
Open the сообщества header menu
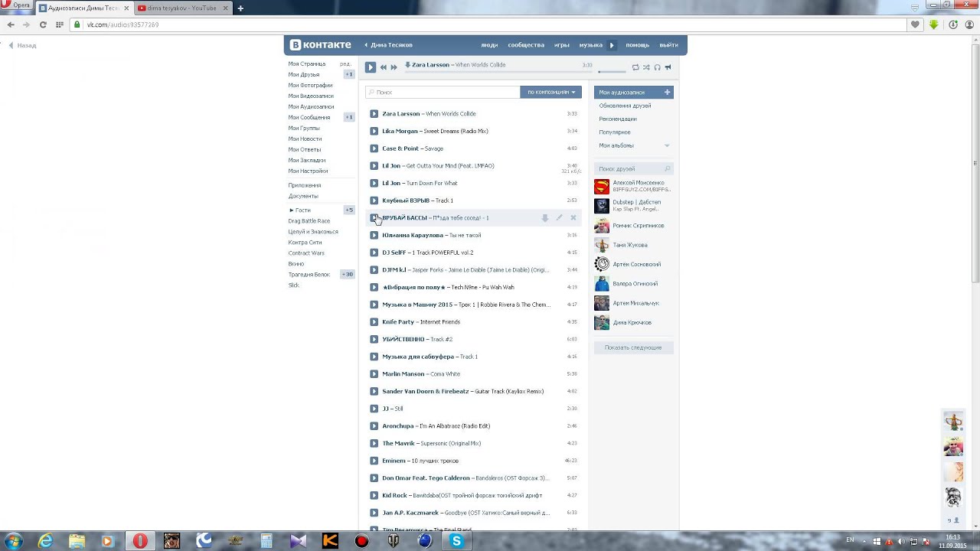click(x=526, y=45)
